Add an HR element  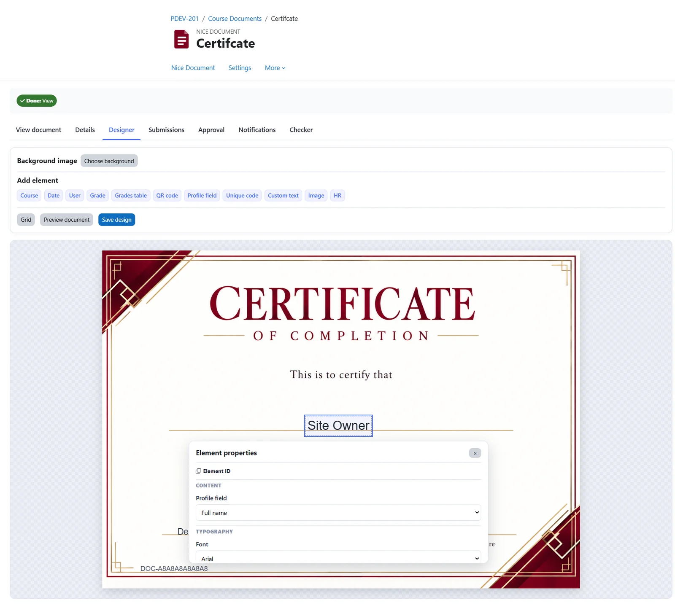(x=337, y=196)
